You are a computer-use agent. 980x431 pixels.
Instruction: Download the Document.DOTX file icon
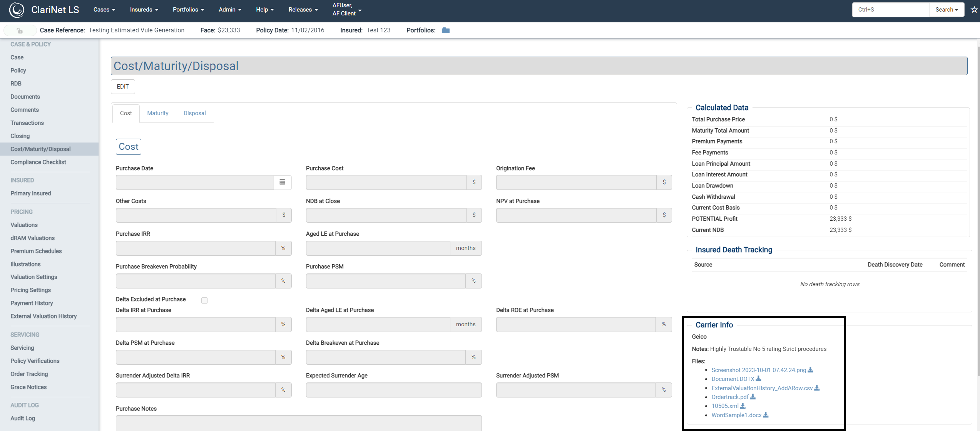click(x=758, y=379)
